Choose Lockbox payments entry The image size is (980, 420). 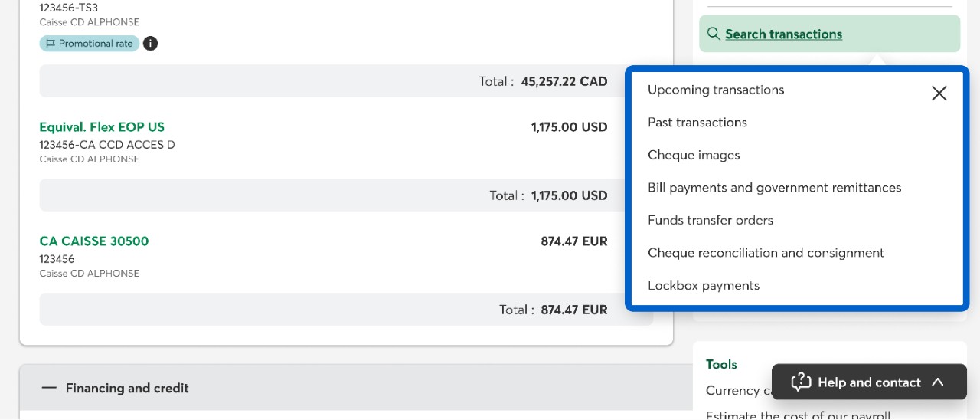point(703,286)
